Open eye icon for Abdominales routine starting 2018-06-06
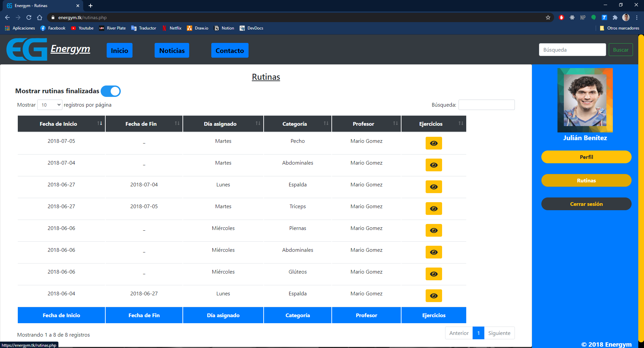 coord(434,252)
